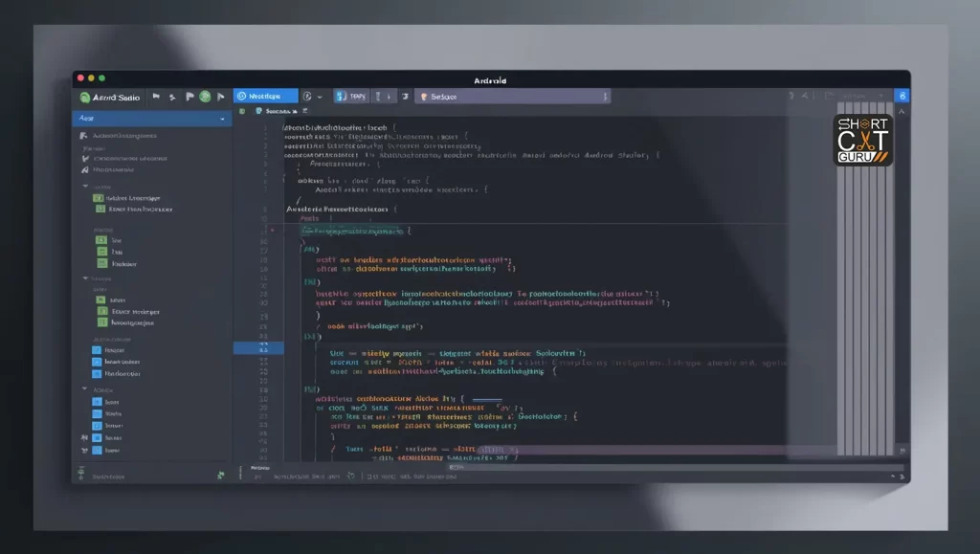Click the circular icon right of the blue highlighted toolbar button
The height and width of the screenshot is (554, 980).
pyautogui.click(x=307, y=97)
